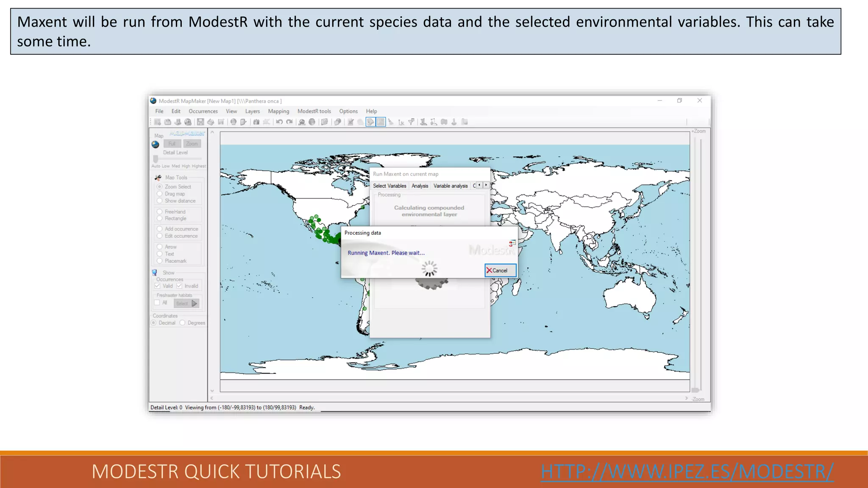The height and width of the screenshot is (488, 868).
Task: Click the Full map button
Action: (x=172, y=144)
